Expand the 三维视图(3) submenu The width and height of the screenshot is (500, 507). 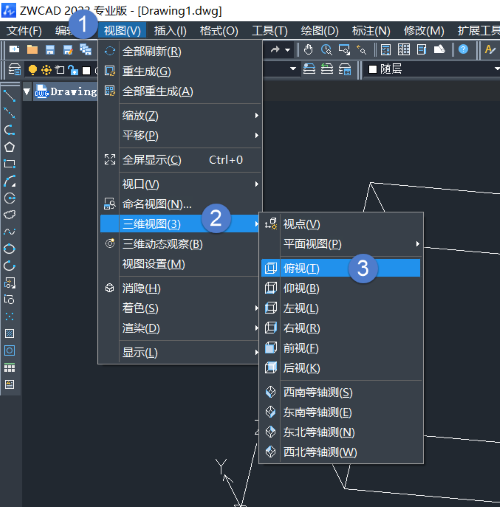(x=180, y=224)
